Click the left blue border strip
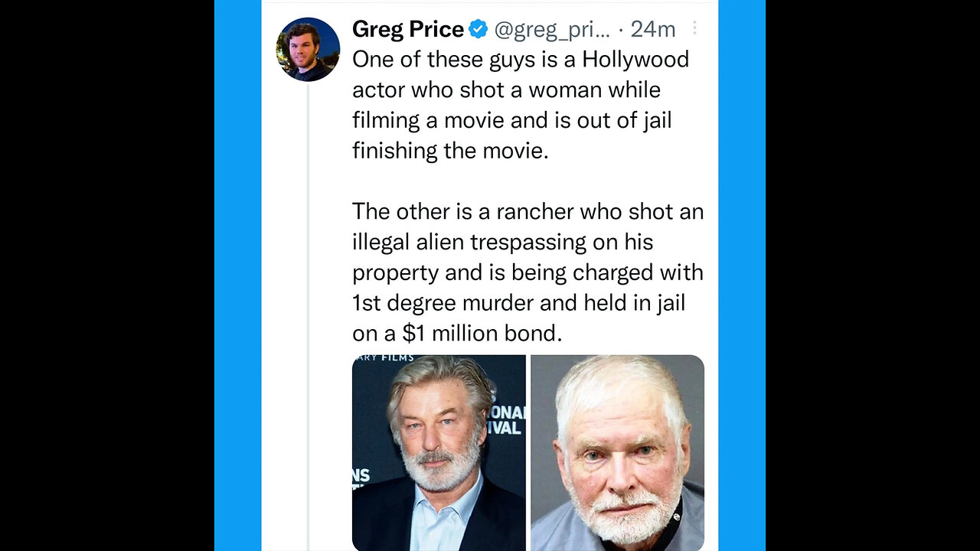This screenshot has width=980, height=551. pos(237,275)
